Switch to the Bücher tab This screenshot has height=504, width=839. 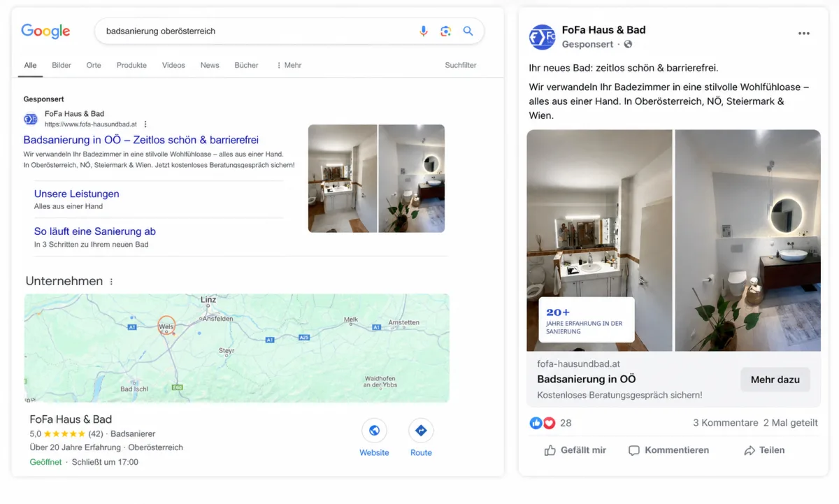[x=246, y=65]
